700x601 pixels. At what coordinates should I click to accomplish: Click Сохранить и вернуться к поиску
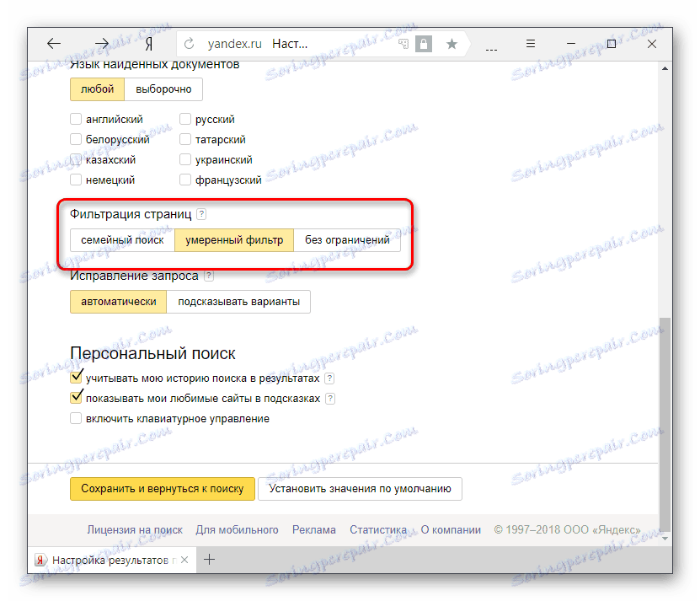pos(162,488)
